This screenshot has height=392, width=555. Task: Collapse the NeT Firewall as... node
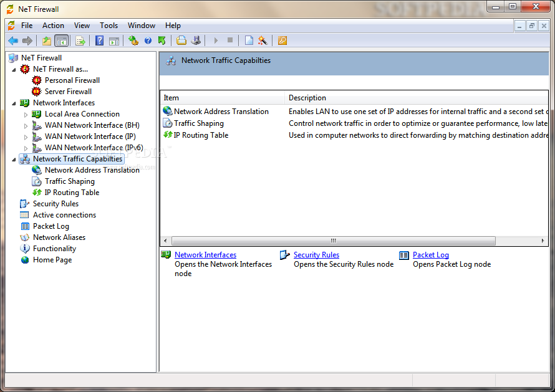[x=14, y=70]
